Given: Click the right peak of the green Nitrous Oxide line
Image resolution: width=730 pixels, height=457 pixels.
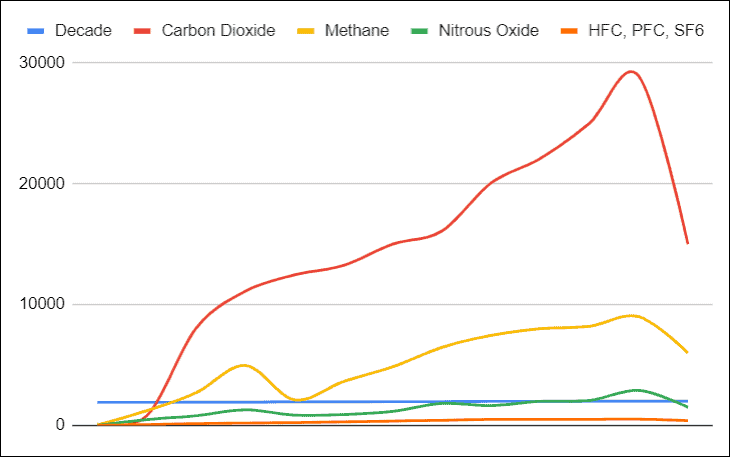Looking at the screenshot, I should click(635, 390).
